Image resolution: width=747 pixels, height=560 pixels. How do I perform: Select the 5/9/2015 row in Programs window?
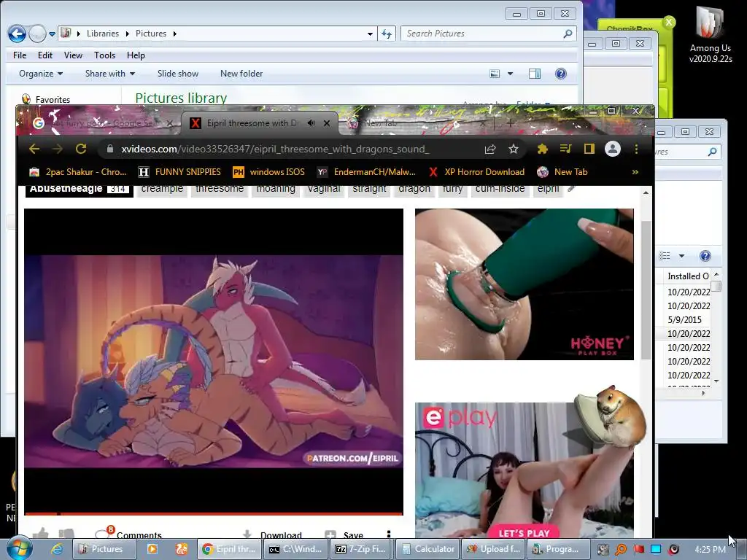click(x=684, y=320)
